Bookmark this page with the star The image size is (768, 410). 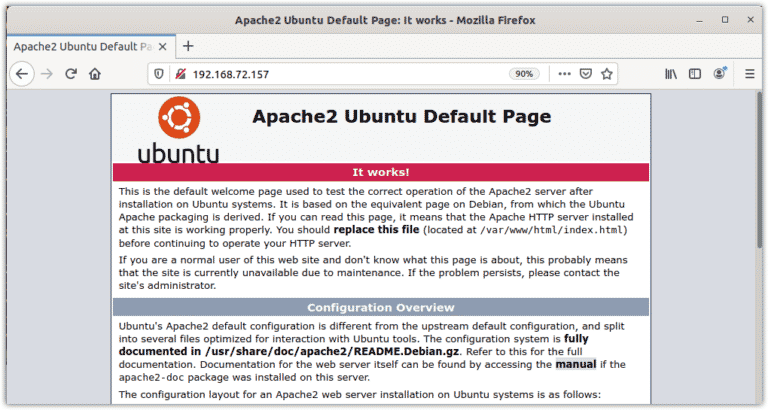607,73
